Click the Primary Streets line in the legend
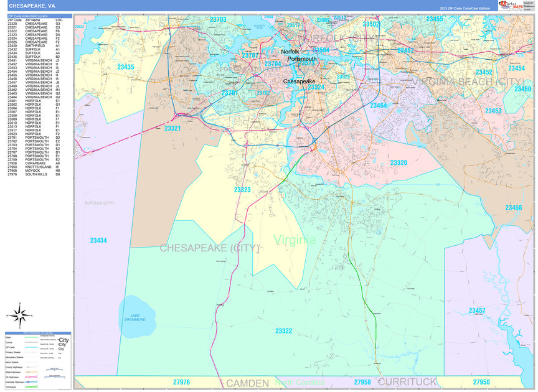538x392 pixels. coord(30,352)
